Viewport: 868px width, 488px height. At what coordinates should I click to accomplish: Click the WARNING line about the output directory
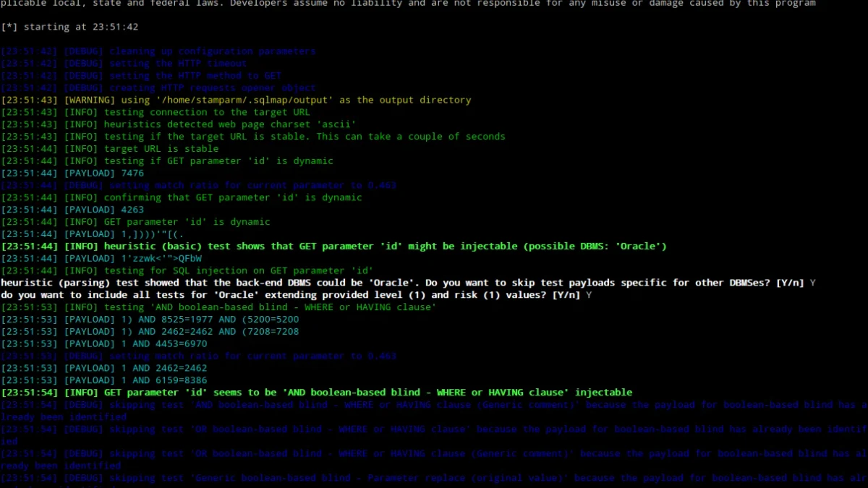[237, 100]
